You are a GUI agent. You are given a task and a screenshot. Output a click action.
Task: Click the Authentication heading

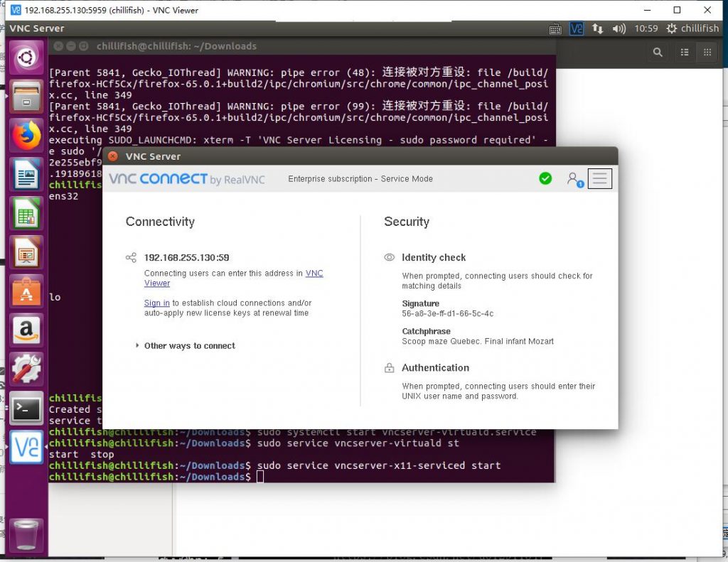click(x=436, y=368)
